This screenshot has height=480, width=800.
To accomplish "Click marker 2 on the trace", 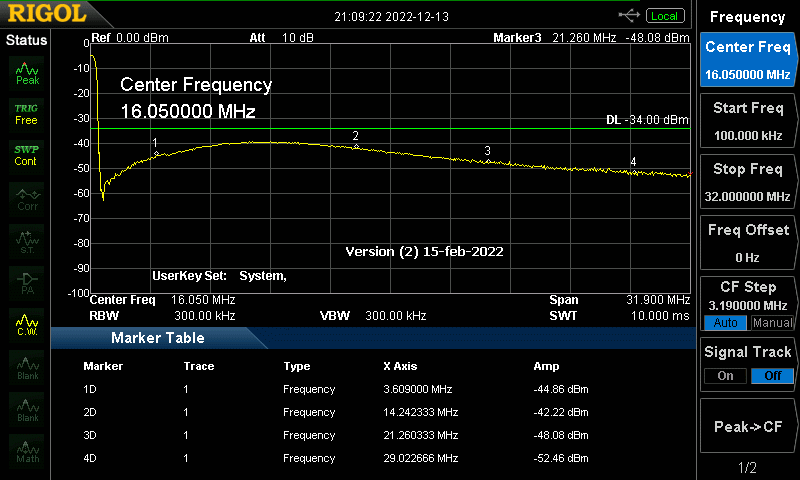I will pyautogui.click(x=356, y=146).
